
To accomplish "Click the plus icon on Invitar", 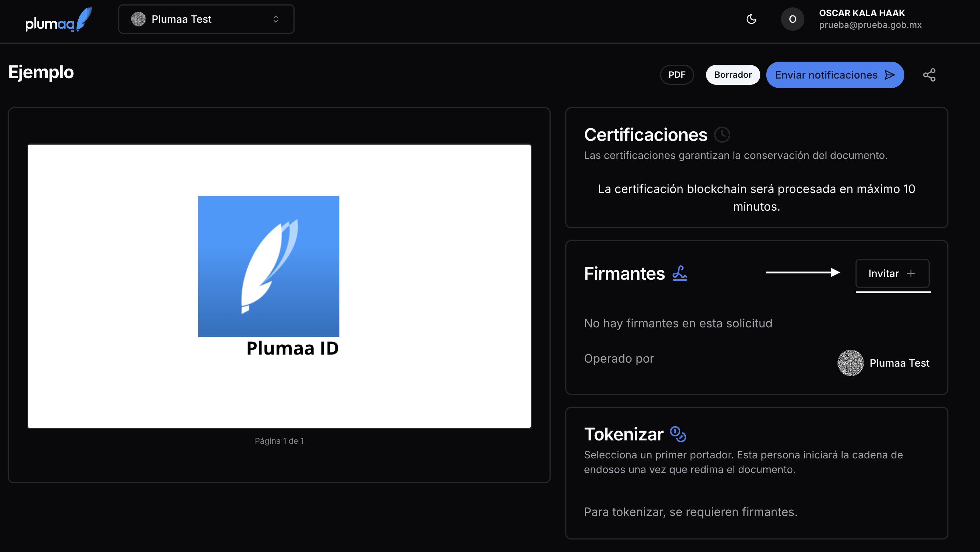I will 911,273.
